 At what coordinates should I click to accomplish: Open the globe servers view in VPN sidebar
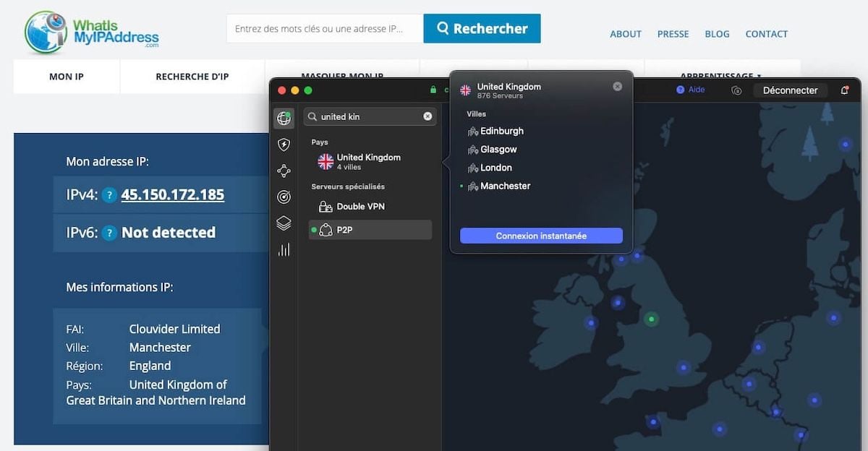tap(284, 118)
